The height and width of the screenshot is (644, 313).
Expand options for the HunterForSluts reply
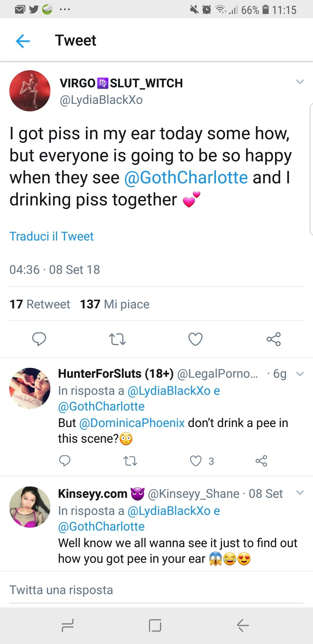[300, 374]
